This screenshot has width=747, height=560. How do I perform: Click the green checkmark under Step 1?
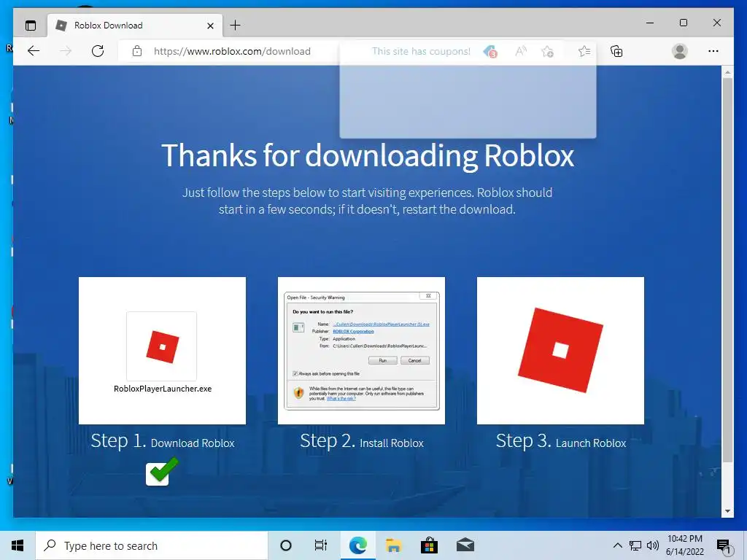tap(162, 472)
